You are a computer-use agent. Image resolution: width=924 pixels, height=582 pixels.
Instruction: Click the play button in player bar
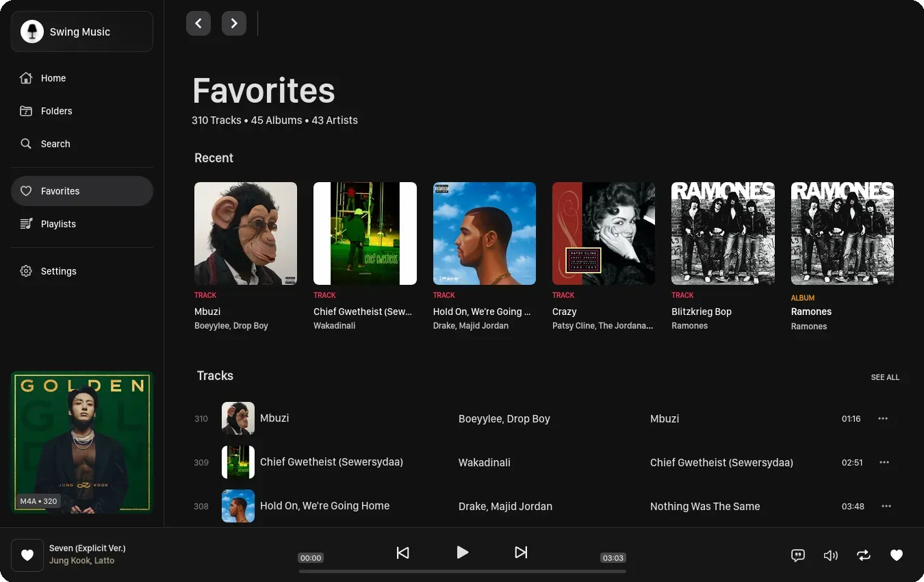click(463, 553)
